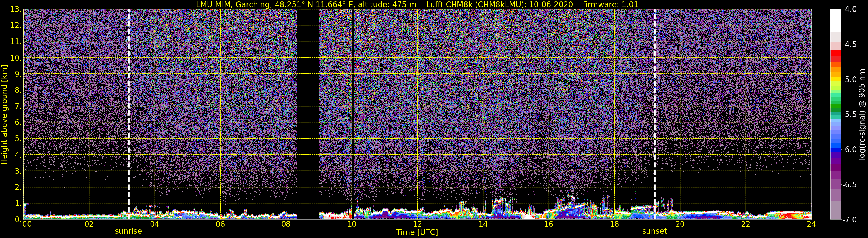The height and width of the screenshot is (238, 868).
Task: Click the '06' time axis tick label
Action: coord(220,224)
